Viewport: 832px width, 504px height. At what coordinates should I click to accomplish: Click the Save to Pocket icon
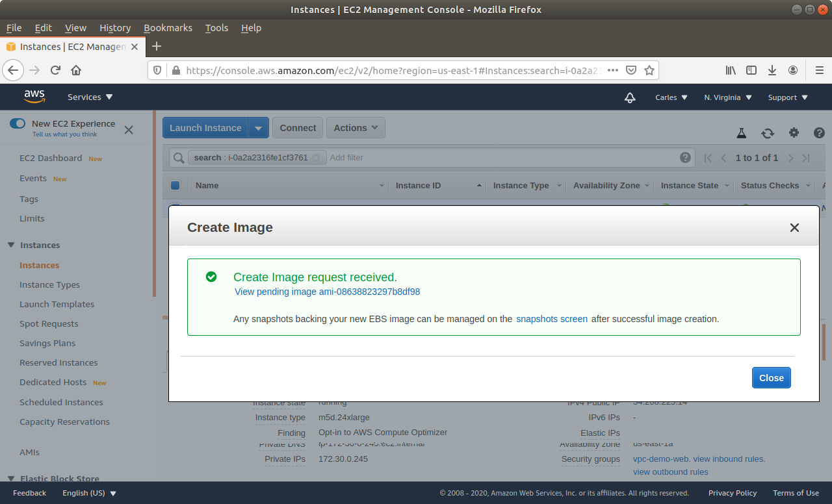(630, 70)
